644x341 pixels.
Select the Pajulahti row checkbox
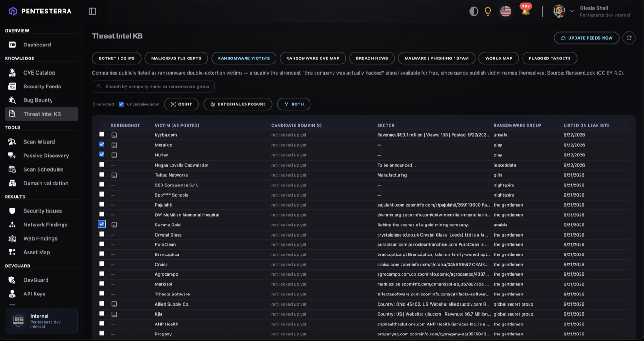point(102,204)
